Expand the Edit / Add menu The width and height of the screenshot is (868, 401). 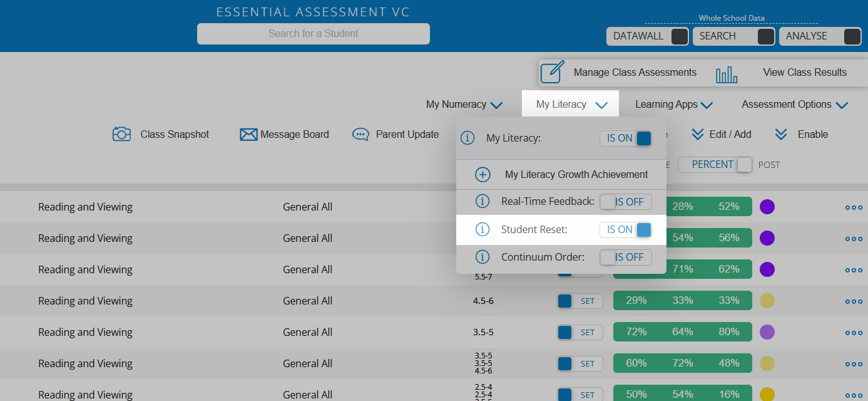(722, 134)
